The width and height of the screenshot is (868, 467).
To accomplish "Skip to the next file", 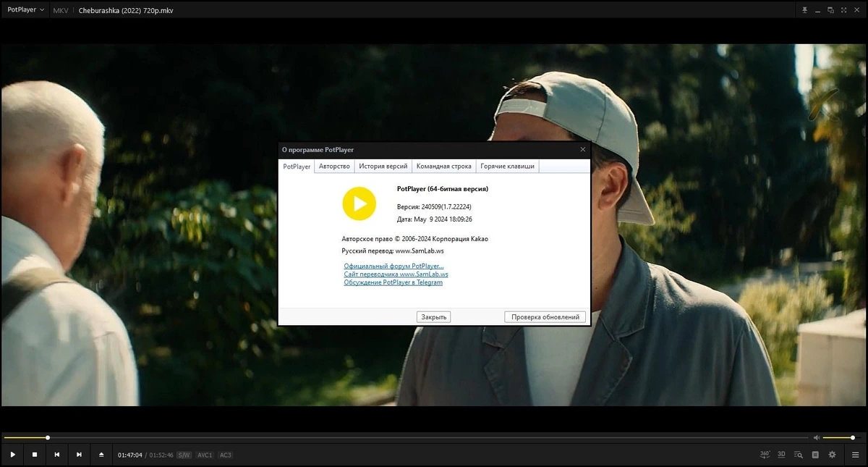I will [x=79, y=455].
